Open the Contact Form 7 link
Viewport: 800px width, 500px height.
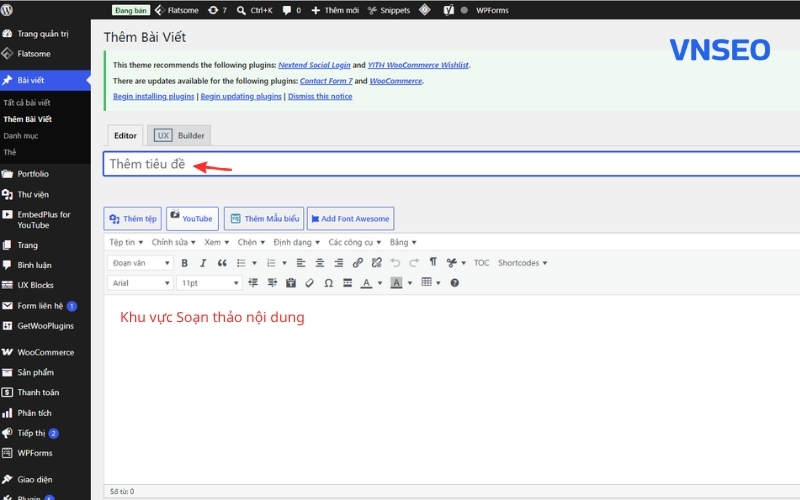click(326, 81)
